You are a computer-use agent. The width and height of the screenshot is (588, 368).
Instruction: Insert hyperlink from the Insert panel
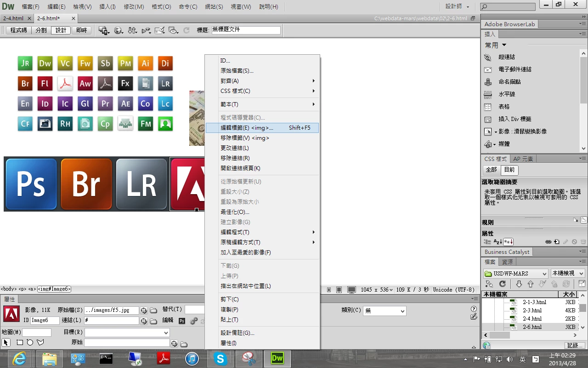506,57
